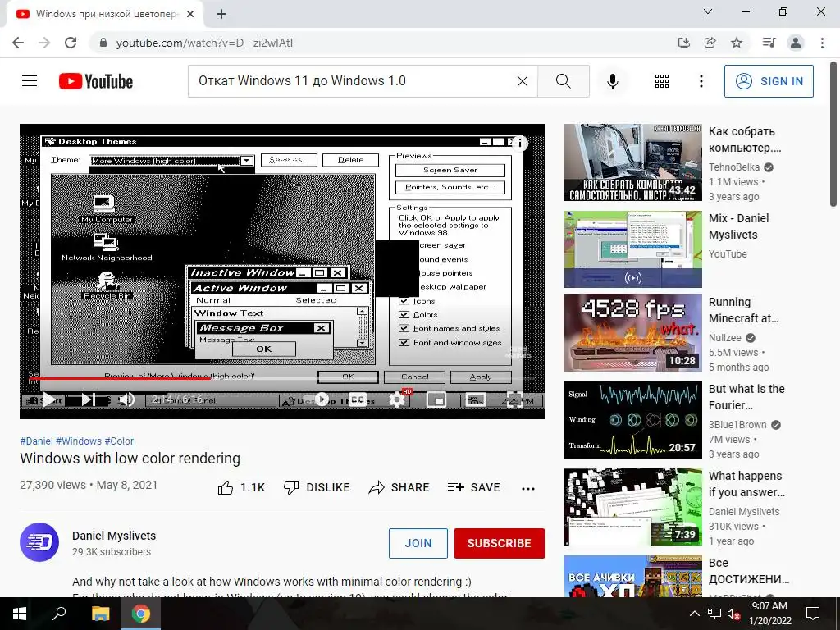Open the Daniel Myslivets channel name link
This screenshot has width=840, height=630.
114,536
